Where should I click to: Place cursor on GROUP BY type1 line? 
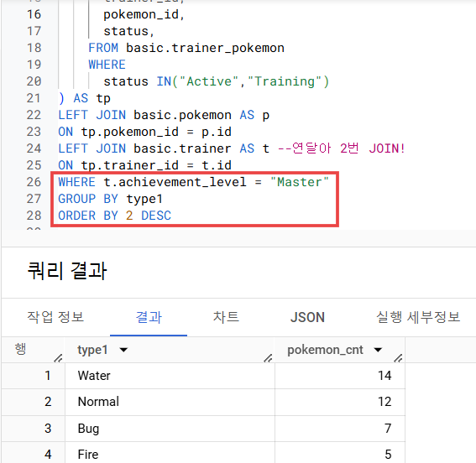(111, 199)
